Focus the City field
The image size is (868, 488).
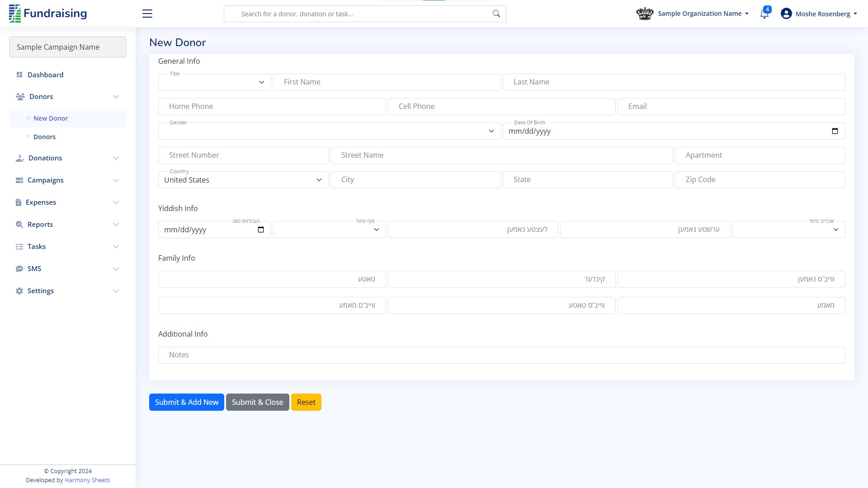coord(415,180)
